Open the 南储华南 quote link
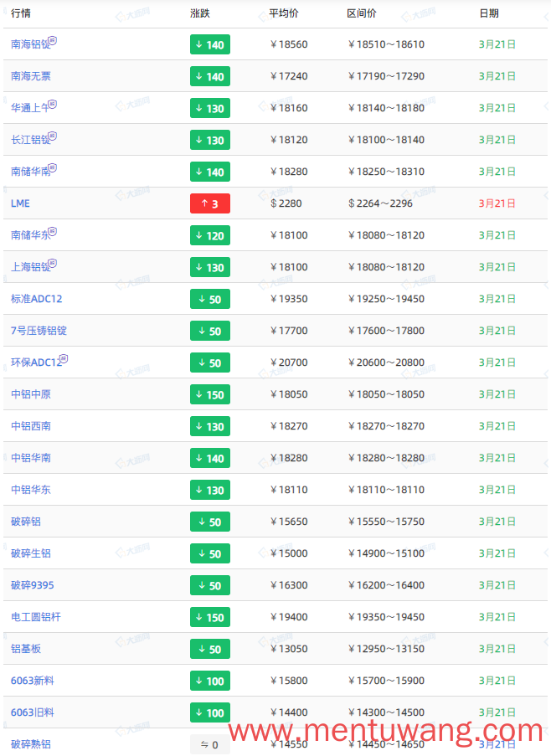551x756 pixels. 30,172
